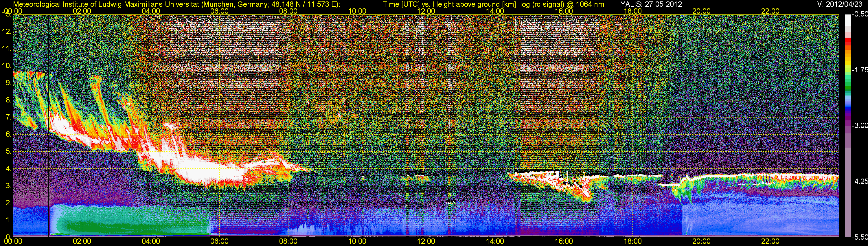Pick the 10. km height axis label
Image resolution: width=868 pixels, height=246 pixels.
[6, 66]
